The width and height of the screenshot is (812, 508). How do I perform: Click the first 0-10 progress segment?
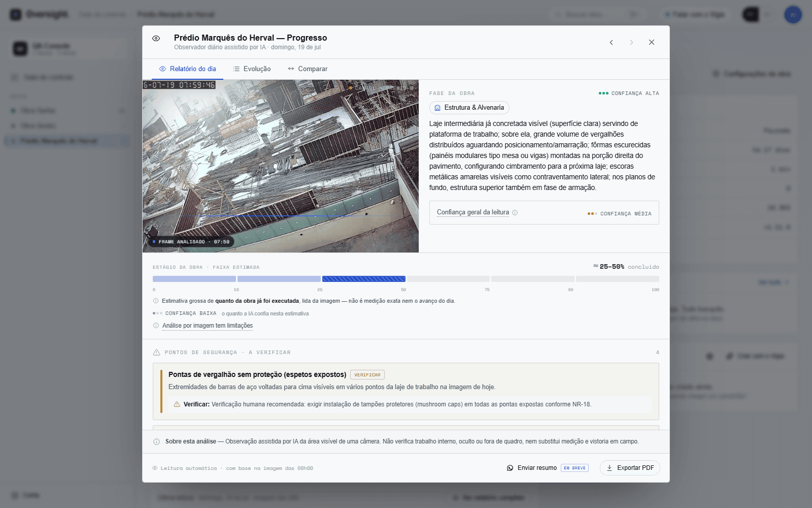(194, 279)
